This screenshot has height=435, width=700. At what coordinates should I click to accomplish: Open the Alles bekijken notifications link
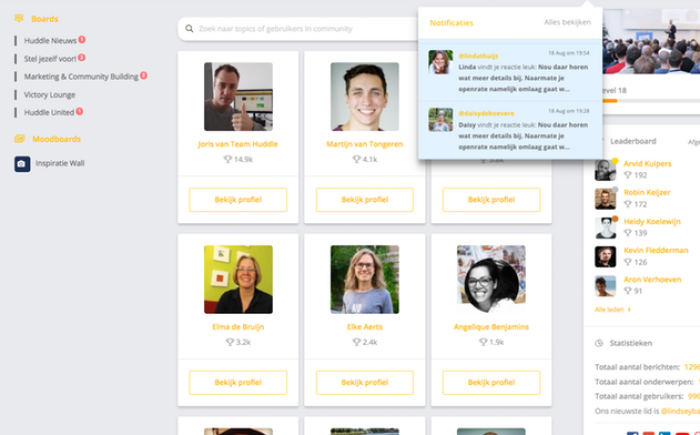(567, 22)
